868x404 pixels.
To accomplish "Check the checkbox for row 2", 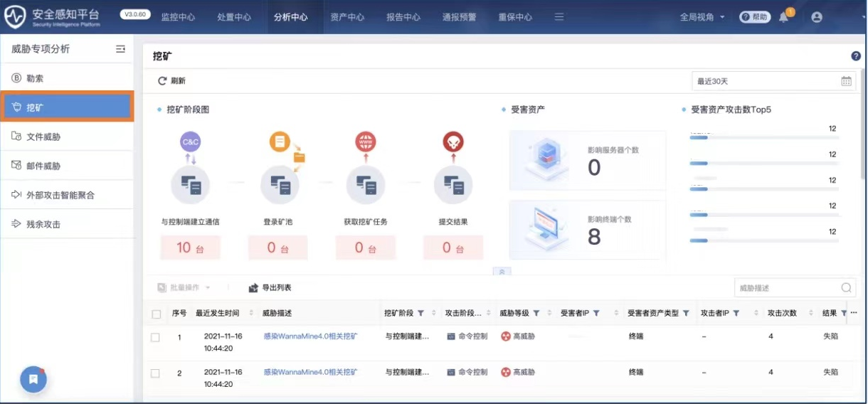I will [x=155, y=373].
